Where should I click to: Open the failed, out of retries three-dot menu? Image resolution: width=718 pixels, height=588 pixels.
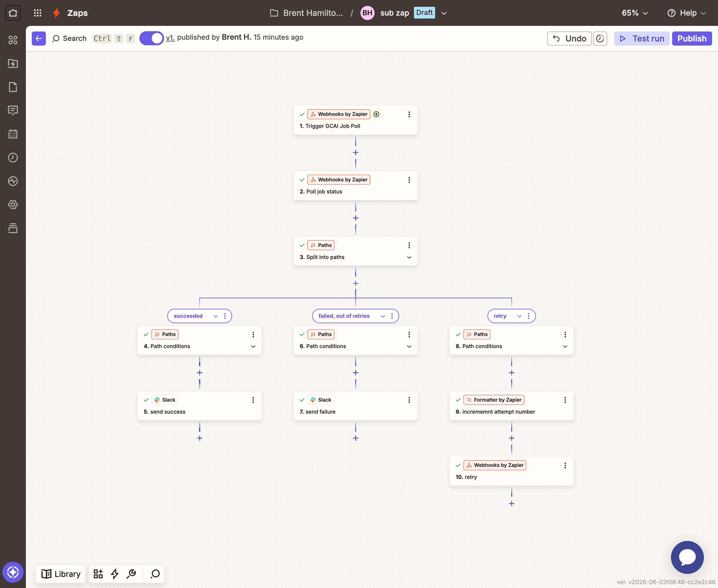392,316
